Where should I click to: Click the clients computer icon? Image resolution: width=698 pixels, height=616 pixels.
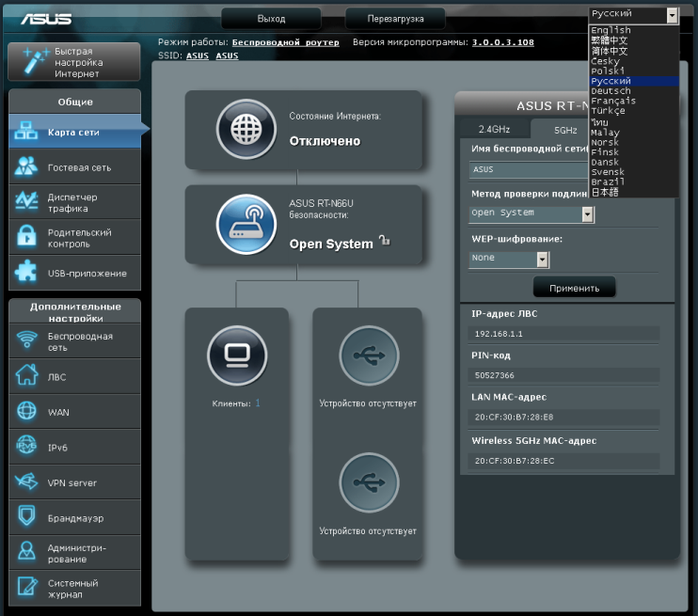[237, 355]
